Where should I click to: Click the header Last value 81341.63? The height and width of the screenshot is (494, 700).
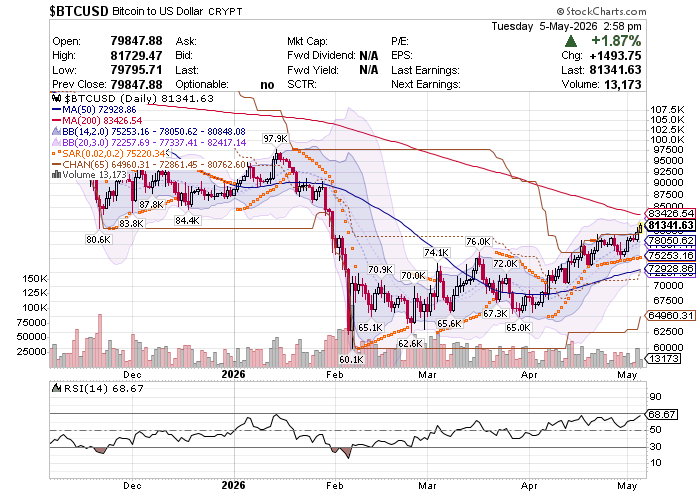615,70
